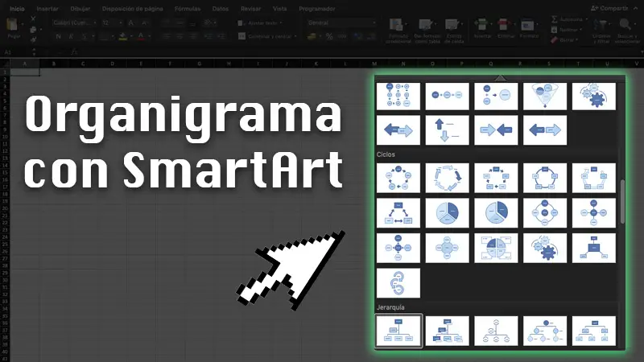Click the SmartArt gallery vertical scrollbar

622,201
